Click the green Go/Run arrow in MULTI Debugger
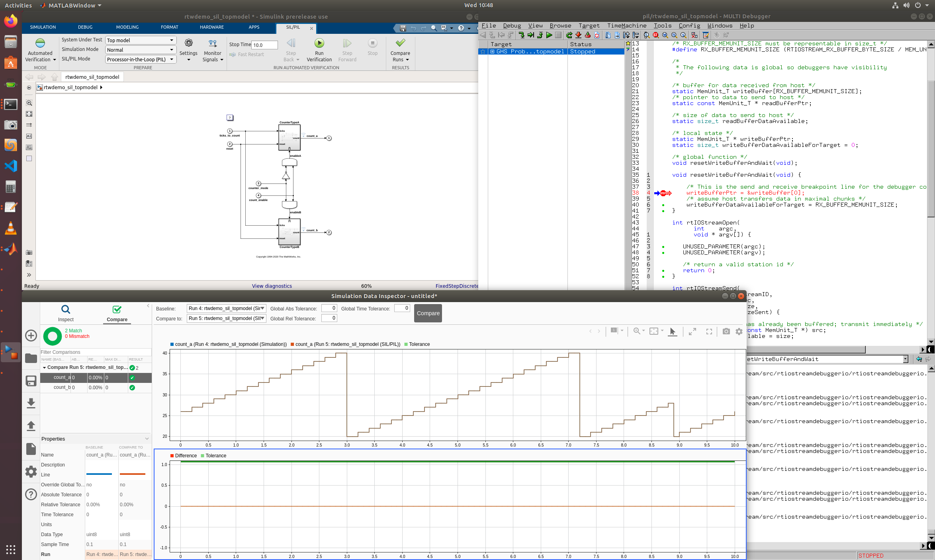The height and width of the screenshot is (560, 935). click(x=549, y=35)
